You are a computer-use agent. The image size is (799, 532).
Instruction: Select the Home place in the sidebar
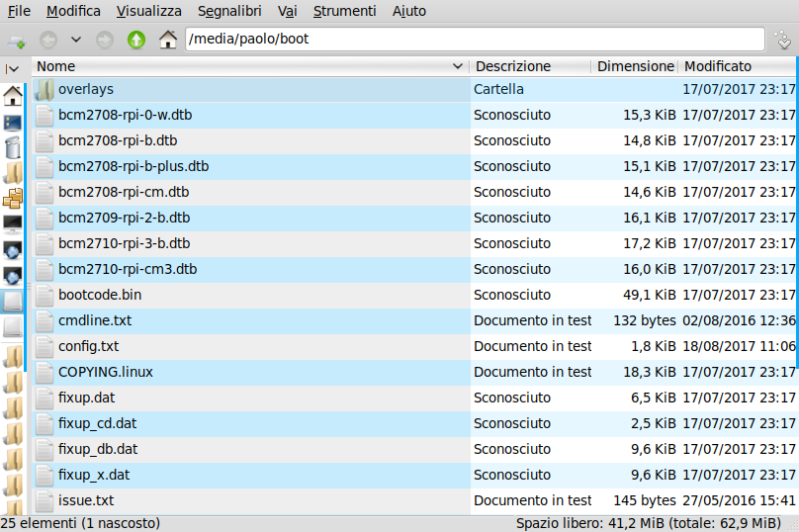(x=12, y=95)
